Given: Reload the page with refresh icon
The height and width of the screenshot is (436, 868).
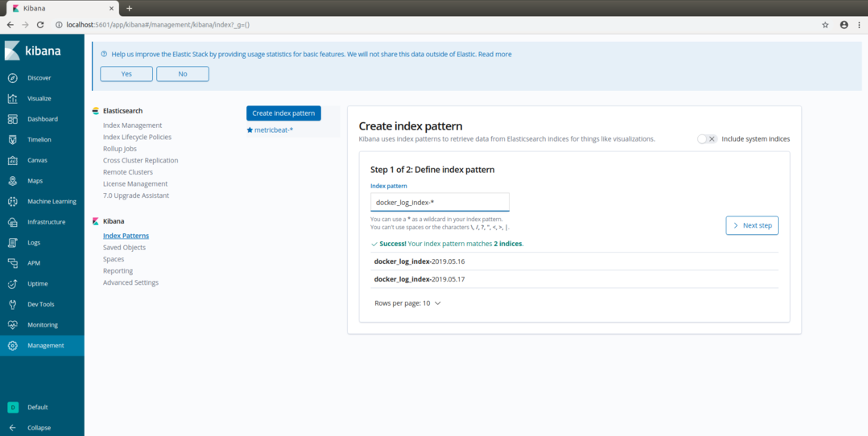Looking at the screenshot, I should pos(40,25).
